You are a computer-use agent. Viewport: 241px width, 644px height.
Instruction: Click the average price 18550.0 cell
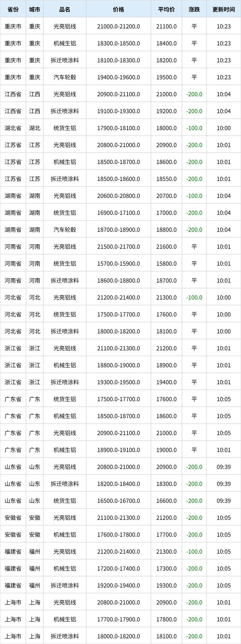(x=166, y=179)
